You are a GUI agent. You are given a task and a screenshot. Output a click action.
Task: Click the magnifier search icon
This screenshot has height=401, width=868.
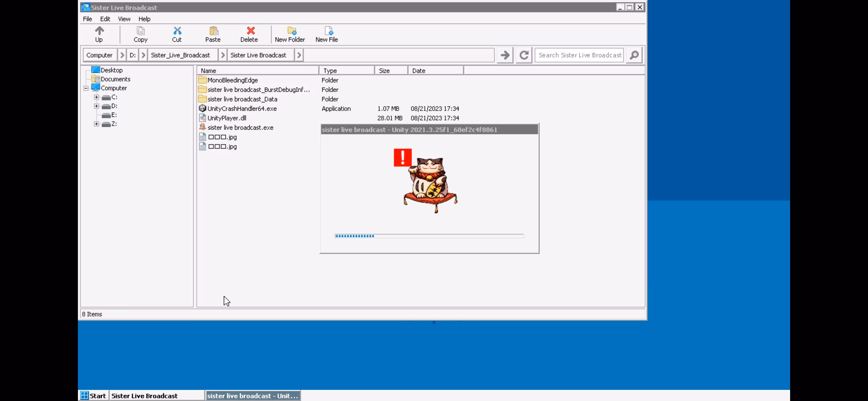click(634, 55)
